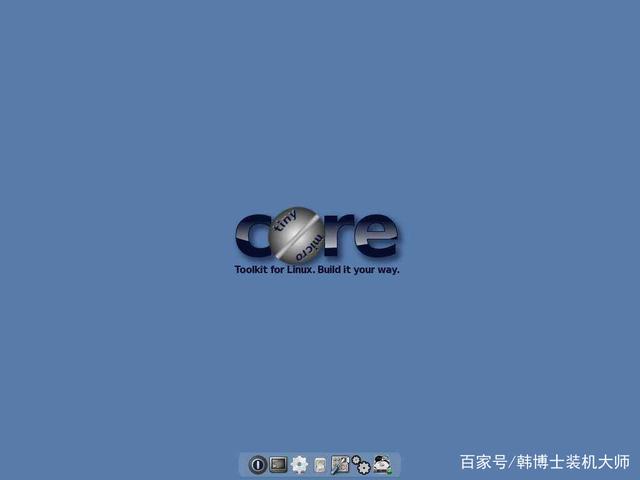Open the magic wand picture icon
Image resolution: width=640 pixels, height=480 pixels.
coord(340,465)
